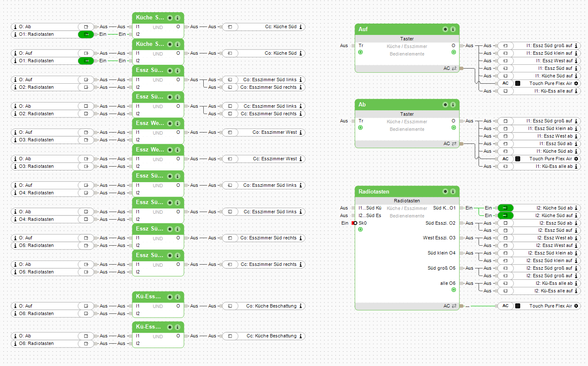The height and width of the screenshot is (366, 588).
Task: Click the Süd groß O5 output label
Action: (x=441, y=268)
